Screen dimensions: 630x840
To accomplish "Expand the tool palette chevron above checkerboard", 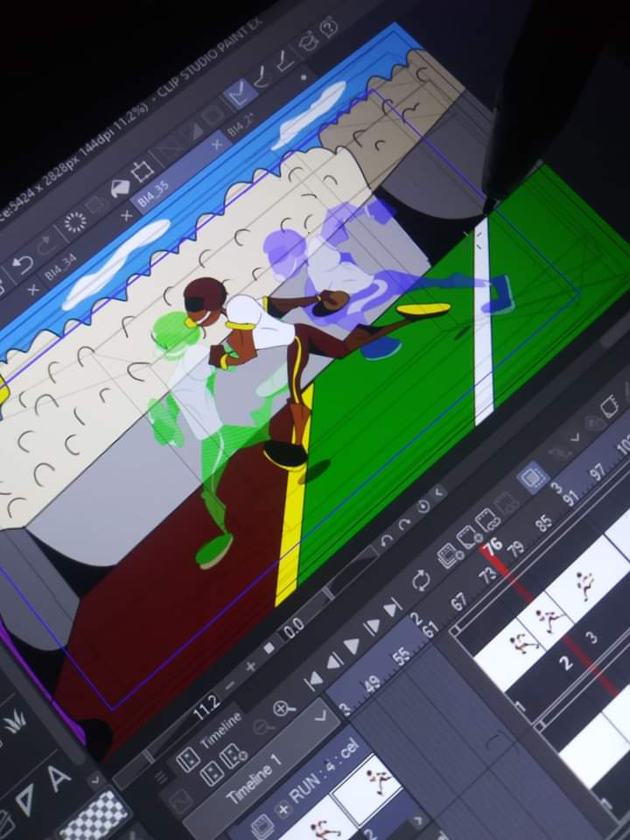I will pyautogui.click(x=96, y=780).
